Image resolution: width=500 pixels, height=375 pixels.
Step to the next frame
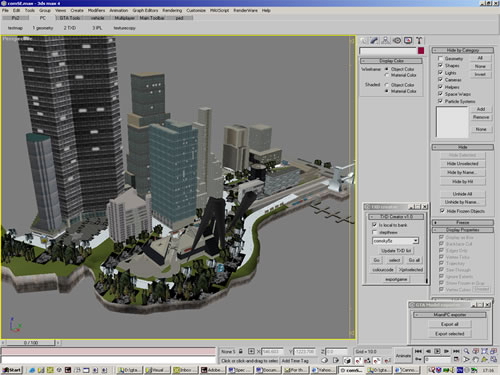point(446,351)
